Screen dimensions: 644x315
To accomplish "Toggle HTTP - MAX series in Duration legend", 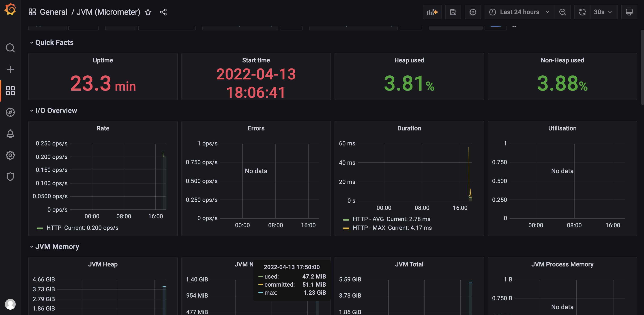I will pos(369,228).
